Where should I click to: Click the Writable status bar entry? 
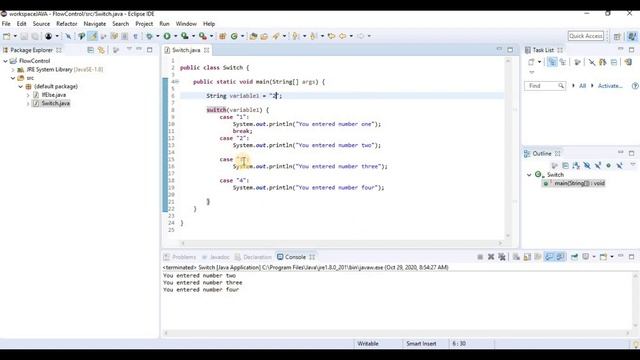coord(368,344)
